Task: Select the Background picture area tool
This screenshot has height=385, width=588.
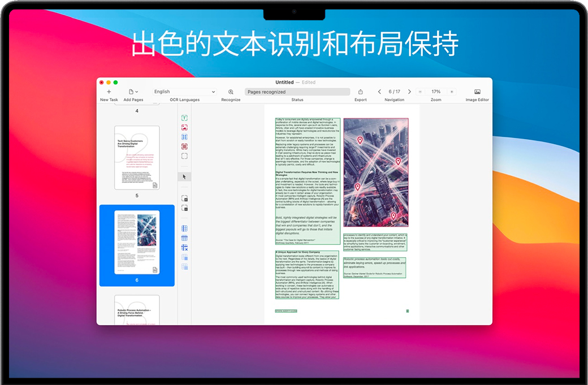Action: (184, 146)
